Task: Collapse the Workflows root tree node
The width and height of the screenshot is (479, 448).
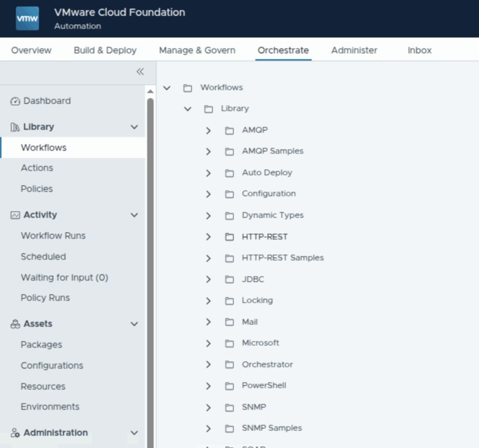Action: pos(167,88)
